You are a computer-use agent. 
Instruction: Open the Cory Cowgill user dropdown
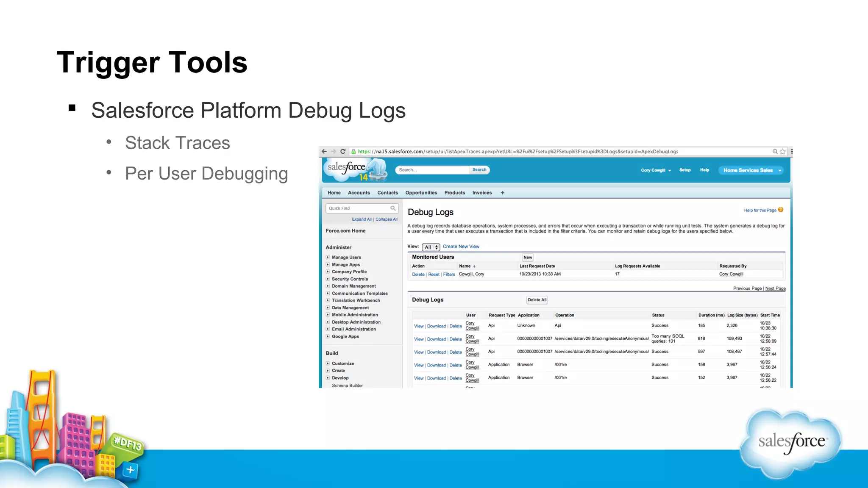[x=656, y=170]
